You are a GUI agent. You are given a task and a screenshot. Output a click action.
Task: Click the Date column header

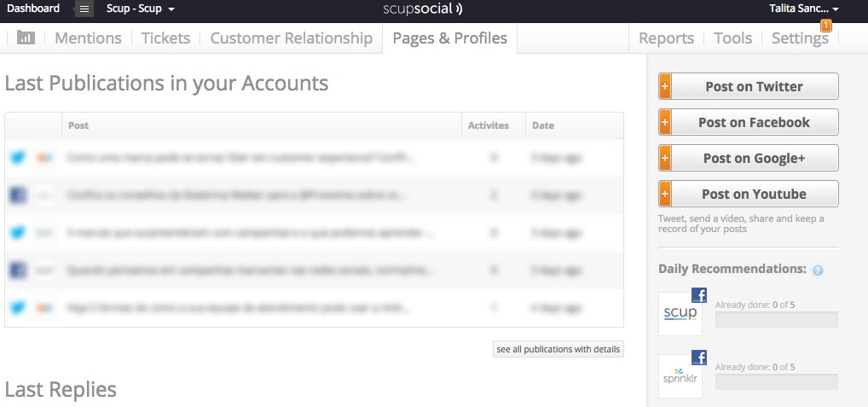click(543, 125)
